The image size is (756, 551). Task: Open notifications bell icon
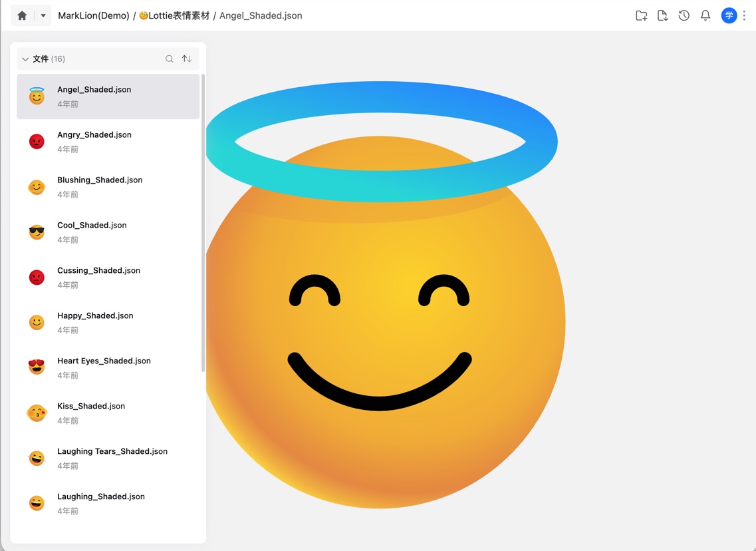tap(705, 15)
